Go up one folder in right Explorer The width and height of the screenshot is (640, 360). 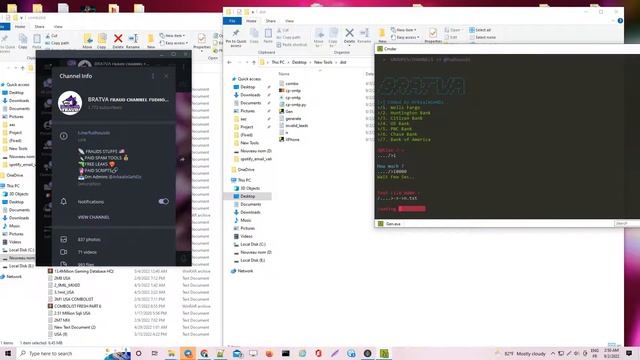tap(253, 62)
